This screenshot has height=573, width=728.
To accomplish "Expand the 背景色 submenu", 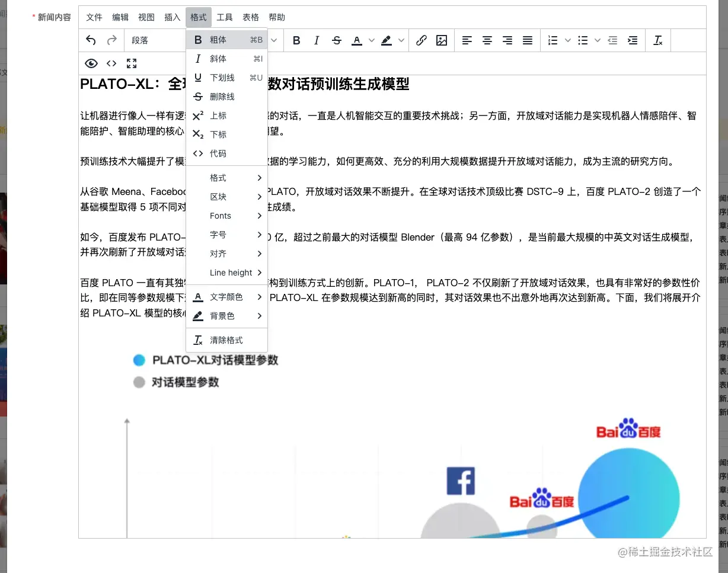I will point(227,316).
